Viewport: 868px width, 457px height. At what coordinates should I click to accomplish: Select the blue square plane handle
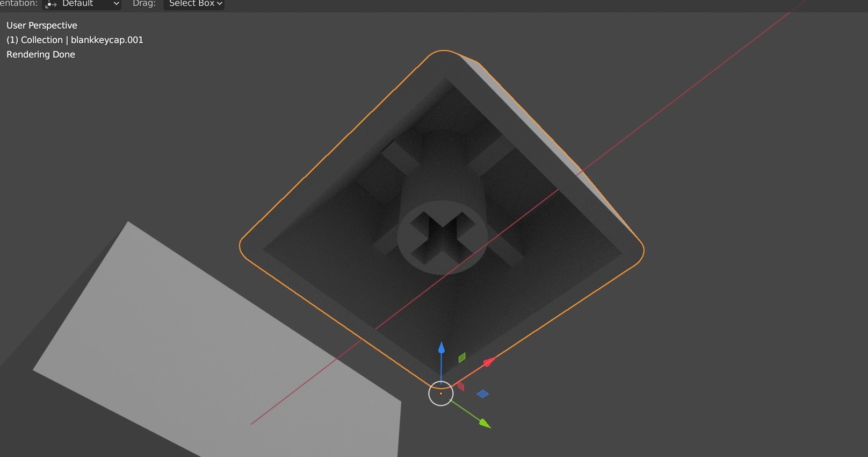coord(482,394)
